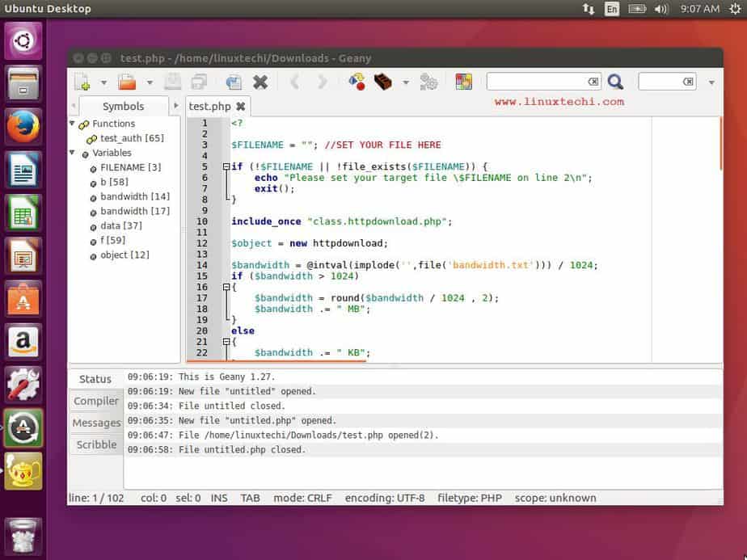This screenshot has width=747, height=560.
Task: Select bandwidth [14] variable symbol
Action: pyautogui.click(x=135, y=196)
